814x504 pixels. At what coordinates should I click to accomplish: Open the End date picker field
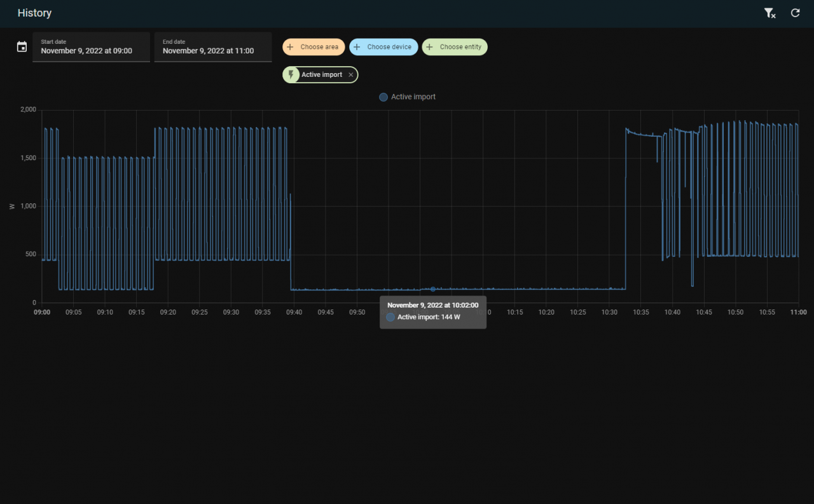point(212,47)
